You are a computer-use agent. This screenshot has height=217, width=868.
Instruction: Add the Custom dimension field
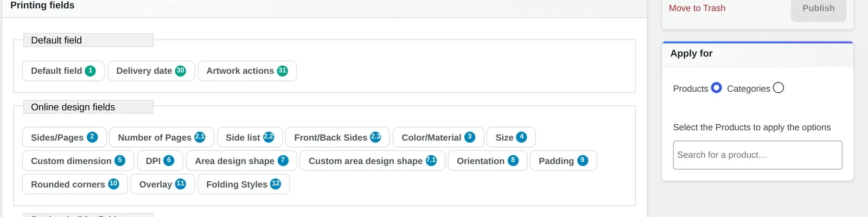pos(78,161)
